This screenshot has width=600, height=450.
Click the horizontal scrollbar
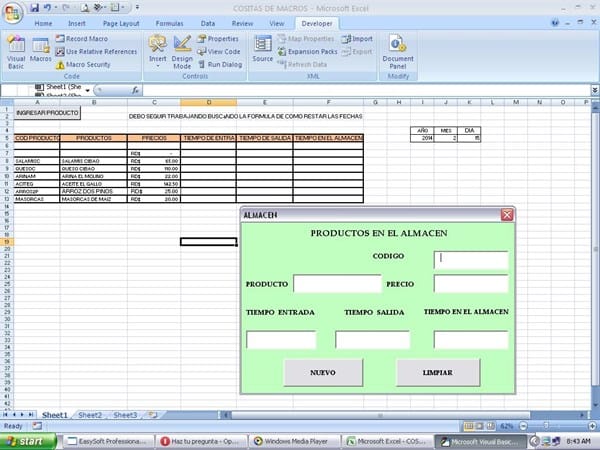pyautogui.click(x=380, y=415)
